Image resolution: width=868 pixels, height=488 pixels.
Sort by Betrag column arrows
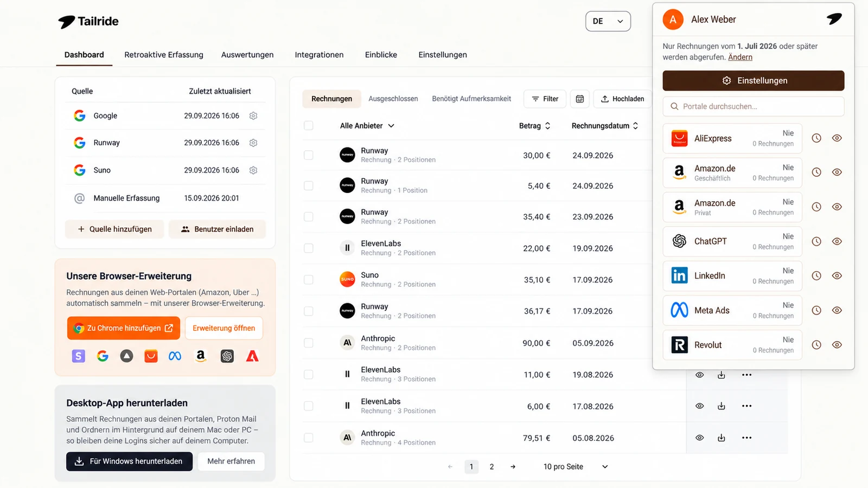click(x=548, y=126)
